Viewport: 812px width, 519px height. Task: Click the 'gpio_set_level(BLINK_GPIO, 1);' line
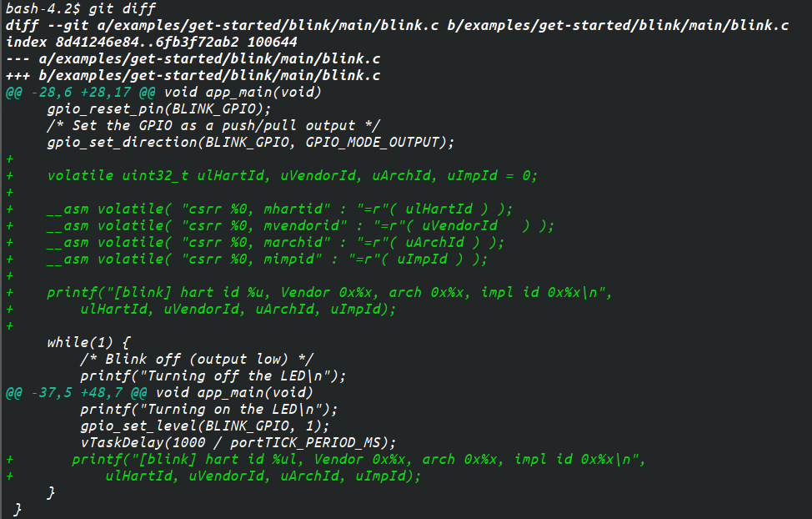click(204, 426)
